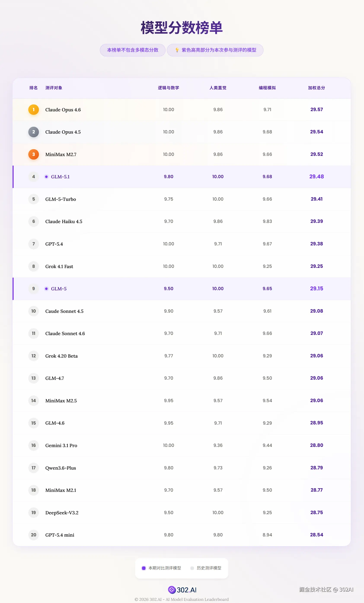
Task: Click the 逻辑与数学 column header
Action: 168,88
